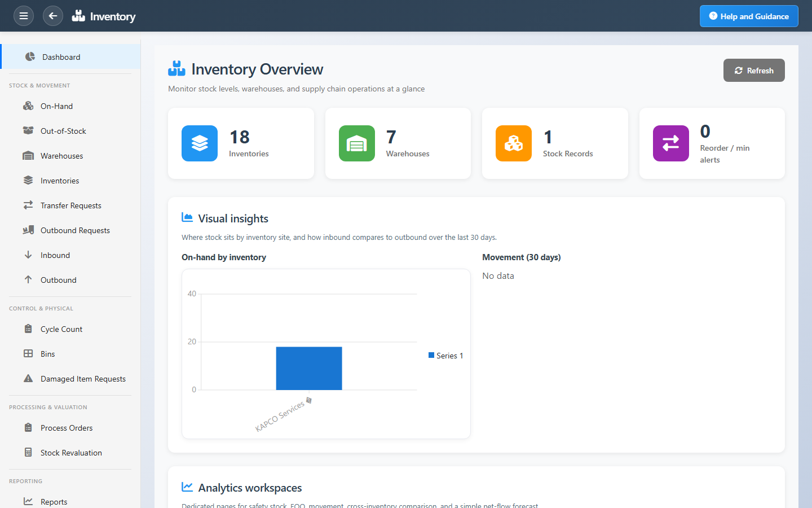Click the Outbound up-arrow icon
The width and height of the screenshot is (812, 508).
28,279
